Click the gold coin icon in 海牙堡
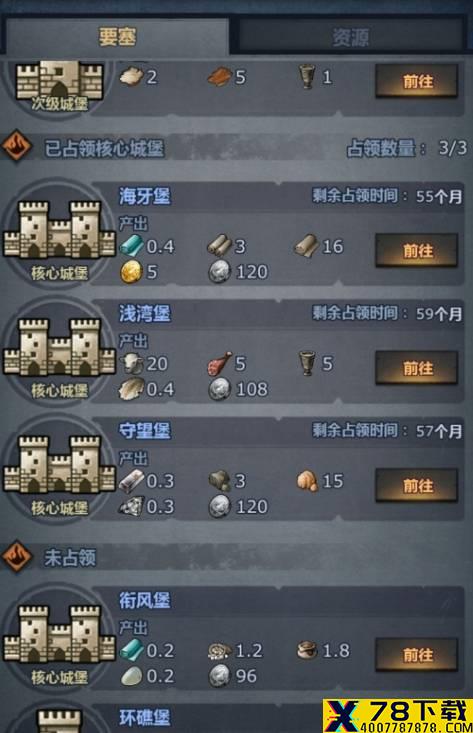The height and width of the screenshot is (733, 473). (x=131, y=272)
